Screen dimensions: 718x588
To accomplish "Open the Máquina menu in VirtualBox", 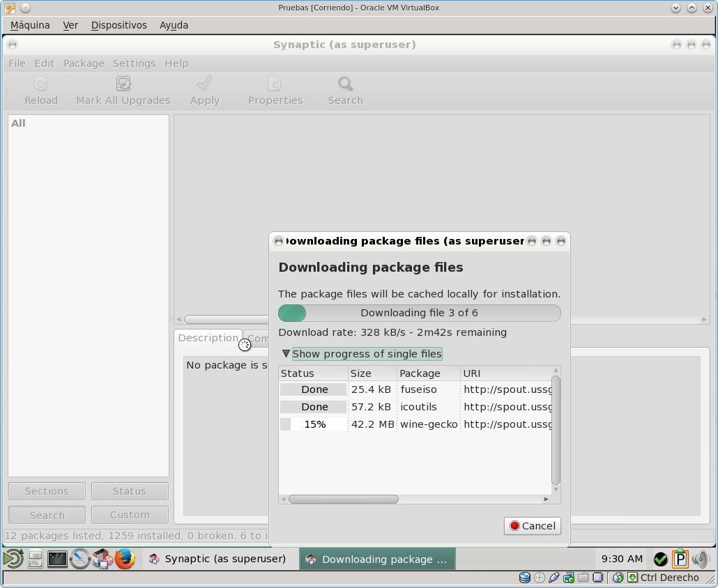I will click(30, 25).
